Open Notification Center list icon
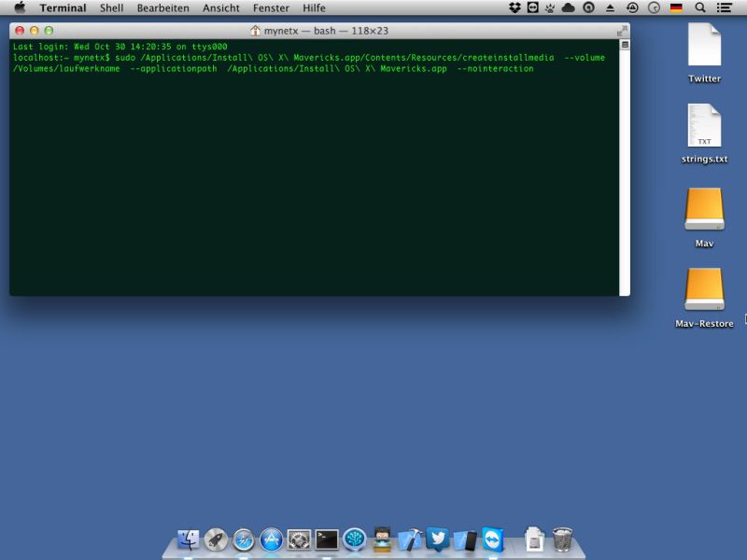The height and width of the screenshot is (560, 747). click(725, 7)
